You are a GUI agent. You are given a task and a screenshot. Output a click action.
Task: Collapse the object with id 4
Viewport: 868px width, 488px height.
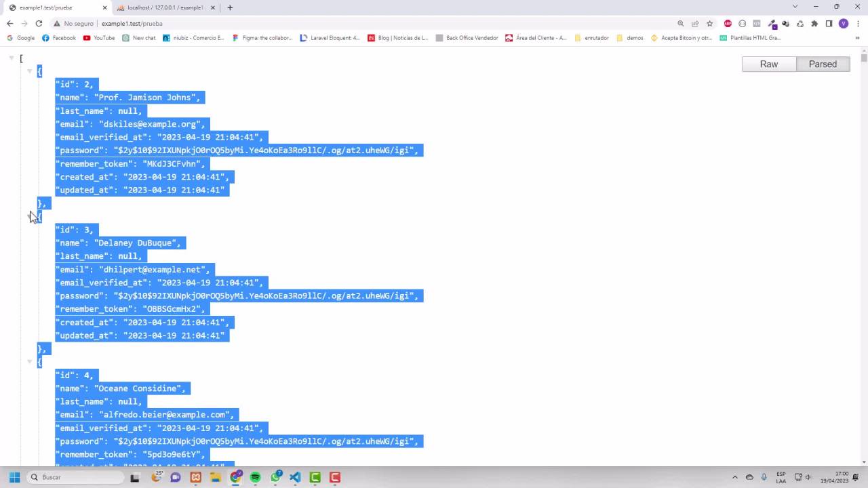click(x=29, y=362)
